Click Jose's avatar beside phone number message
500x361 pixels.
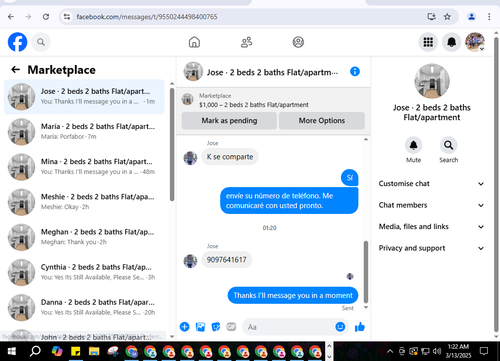[190, 261]
